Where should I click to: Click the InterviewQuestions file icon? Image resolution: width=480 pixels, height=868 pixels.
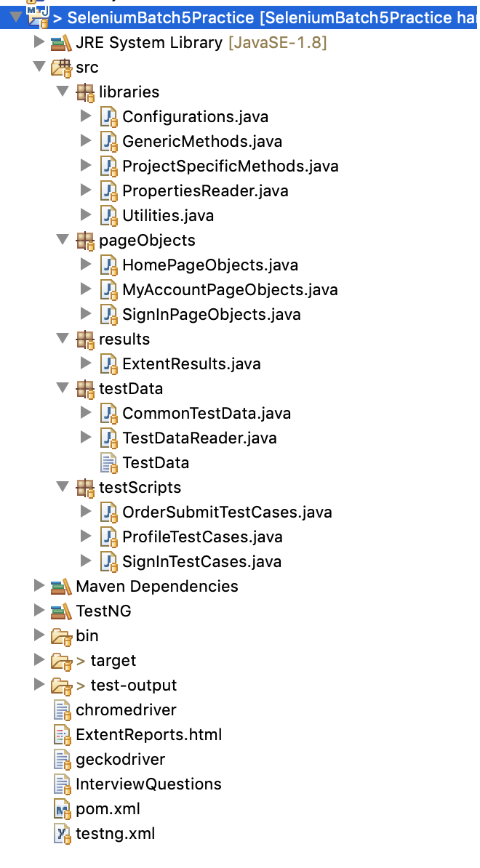tap(63, 784)
